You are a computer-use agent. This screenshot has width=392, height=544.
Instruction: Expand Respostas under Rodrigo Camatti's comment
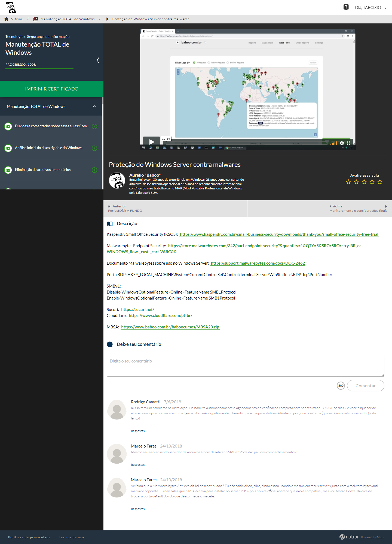click(138, 431)
